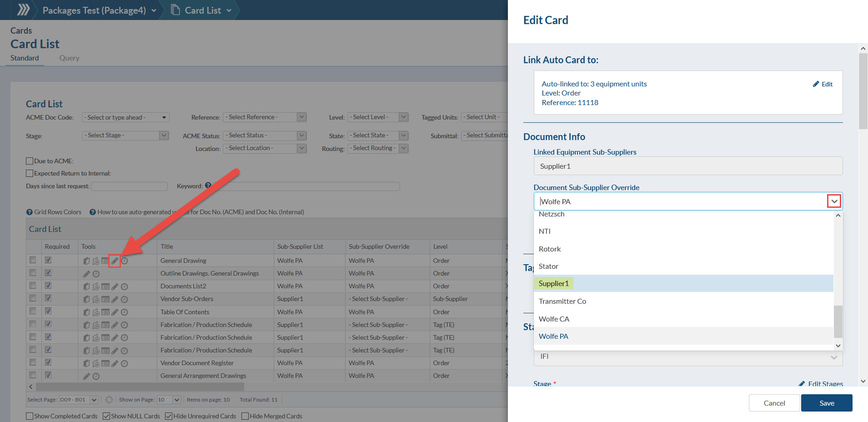Click the Card List grid horizontal scrollbar
This screenshot has height=422, width=868.
(x=140, y=387)
